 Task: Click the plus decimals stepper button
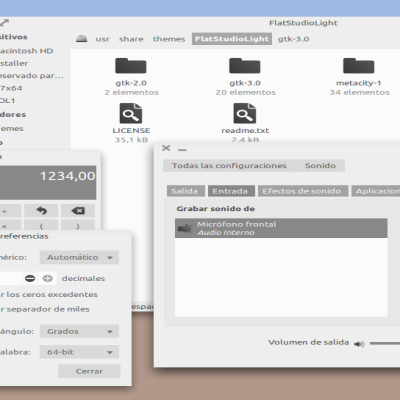pyautogui.click(x=47, y=278)
